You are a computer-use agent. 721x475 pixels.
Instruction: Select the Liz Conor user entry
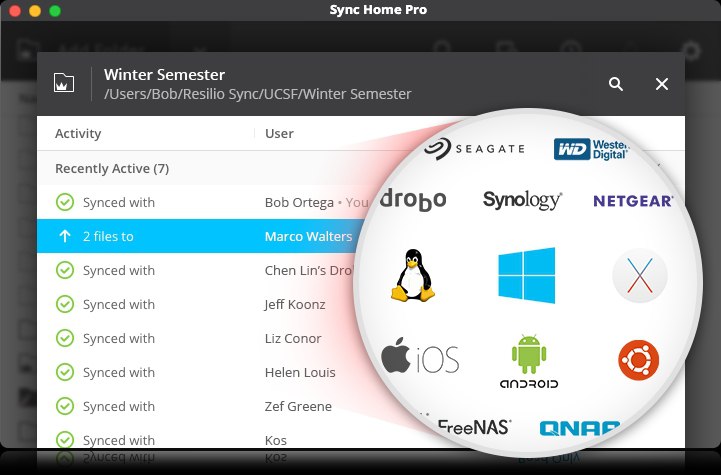[293, 338]
